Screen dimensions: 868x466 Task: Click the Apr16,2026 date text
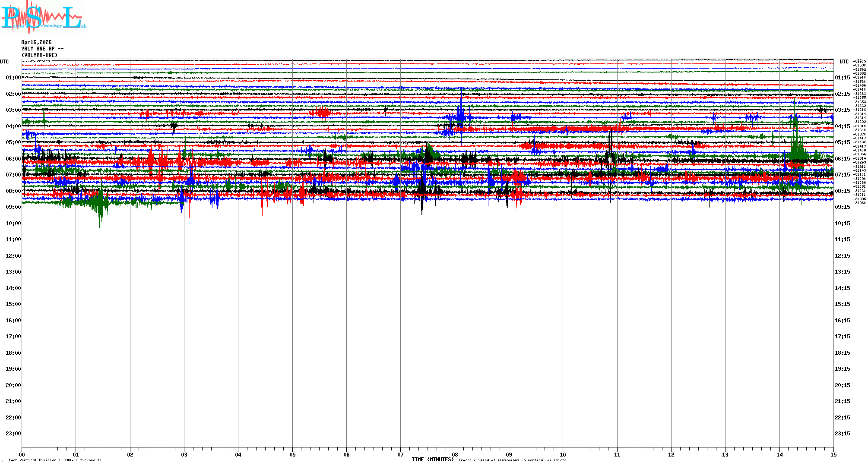point(36,42)
